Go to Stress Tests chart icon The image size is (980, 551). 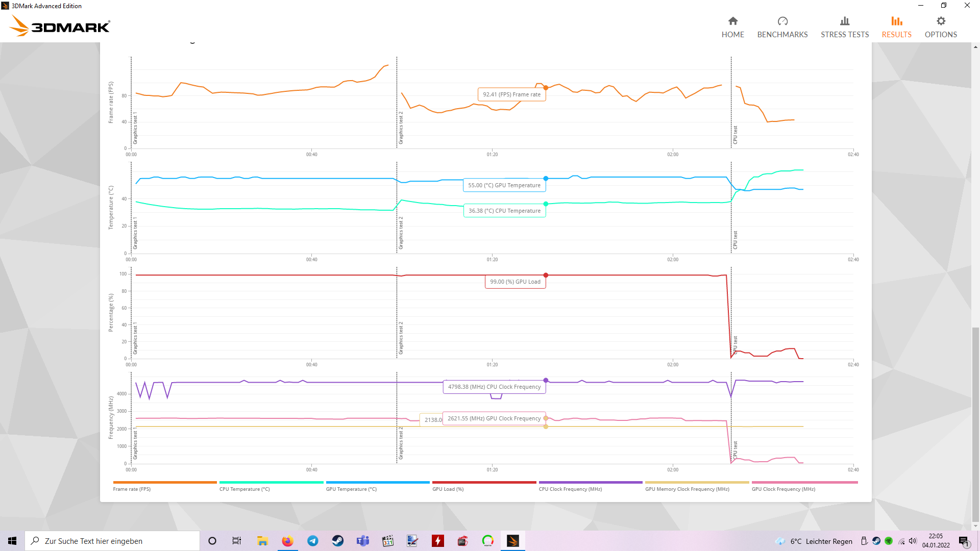pyautogui.click(x=844, y=21)
